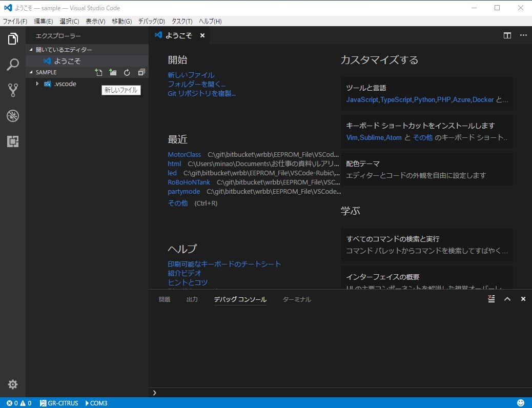Open the 紹介ビデオ help link
This screenshot has width=532, height=408.
(185, 273)
